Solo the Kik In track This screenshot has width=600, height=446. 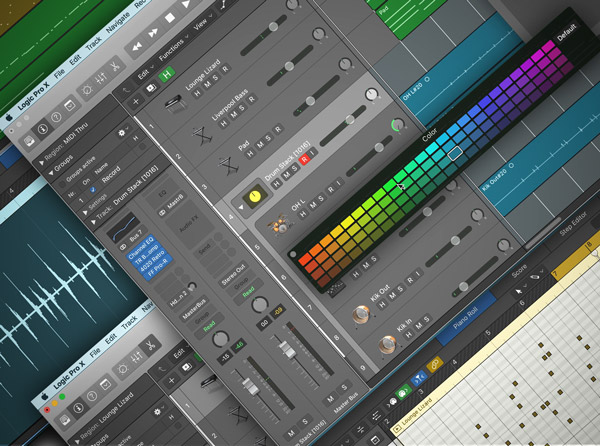click(427, 319)
